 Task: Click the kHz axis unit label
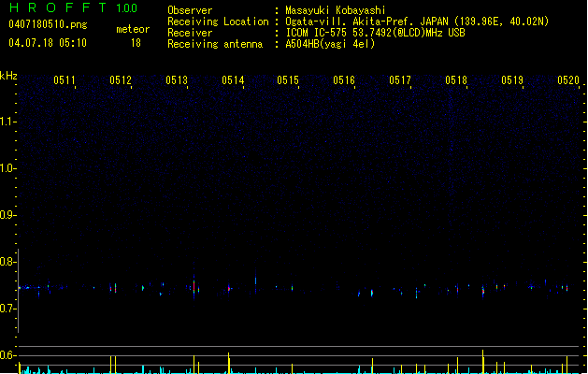click(8, 76)
